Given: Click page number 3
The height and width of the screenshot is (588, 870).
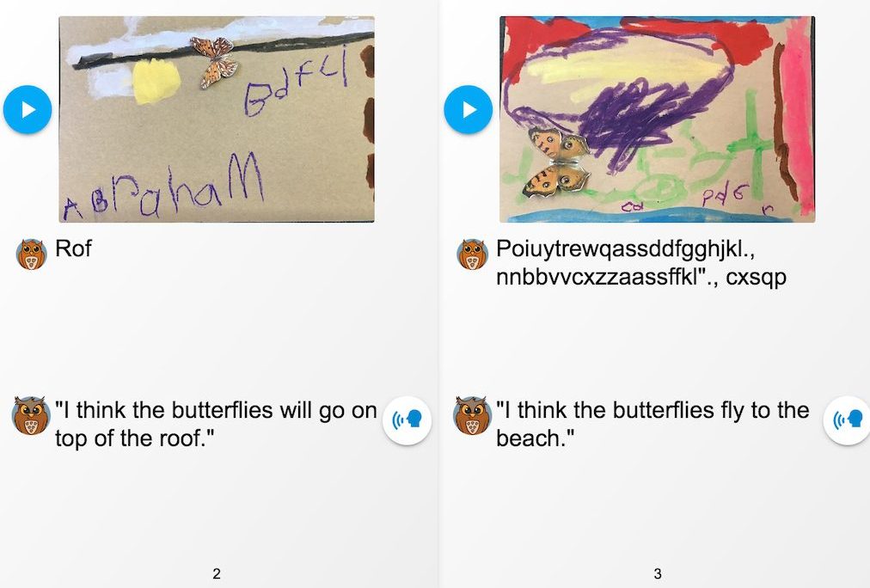Looking at the screenshot, I should point(658,573).
